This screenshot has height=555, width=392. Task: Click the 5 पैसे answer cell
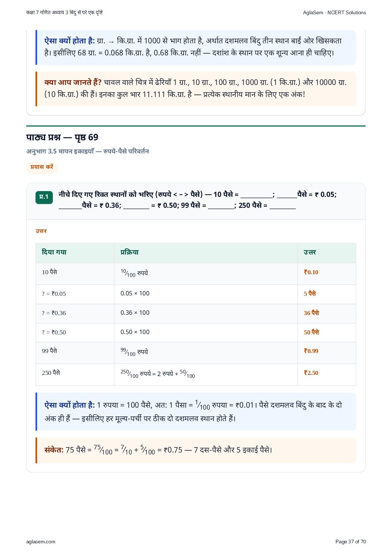pos(310,294)
